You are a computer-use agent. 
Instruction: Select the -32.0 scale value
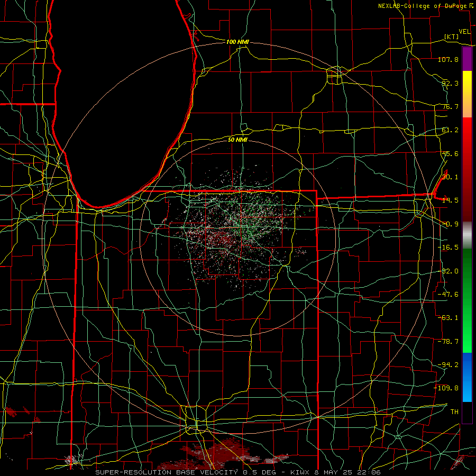(448, 271)
